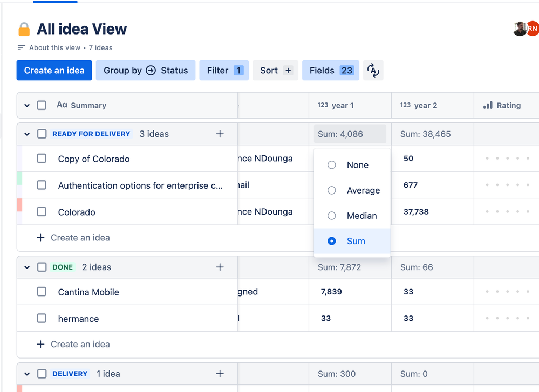Screen dimensions: 539x392
Task: Open the Sum: 300 aggregation dropdown
Action: 337,374
